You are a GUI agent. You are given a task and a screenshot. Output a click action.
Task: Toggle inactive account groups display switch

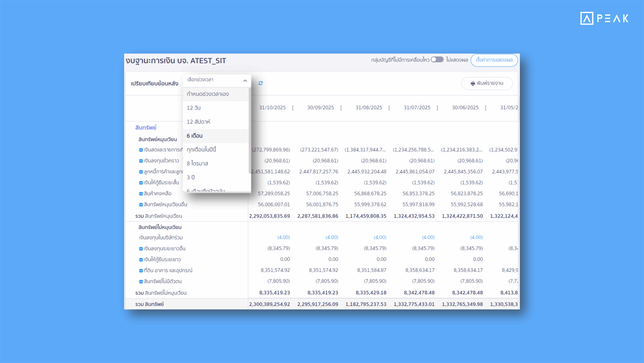[x=437, y=60]
